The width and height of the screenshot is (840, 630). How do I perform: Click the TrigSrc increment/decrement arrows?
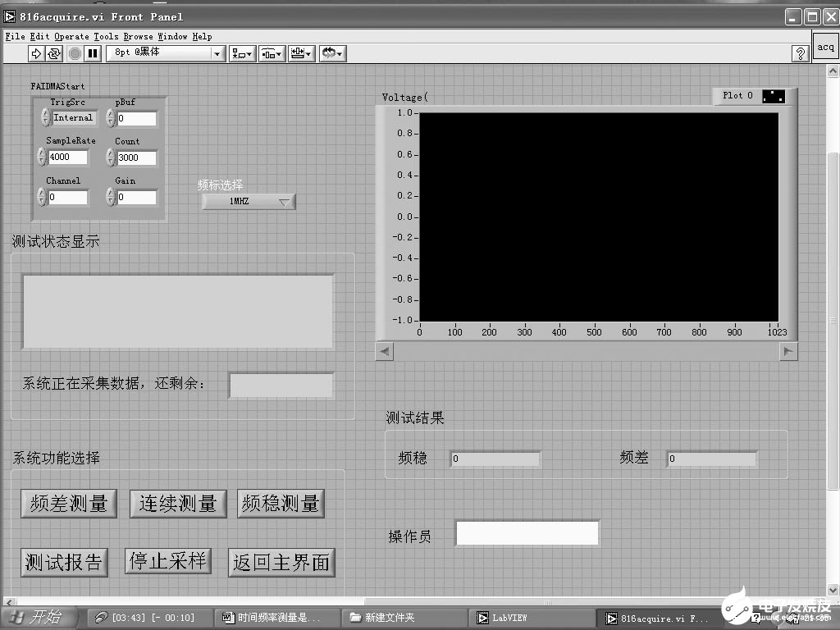[x=46, y=118]
